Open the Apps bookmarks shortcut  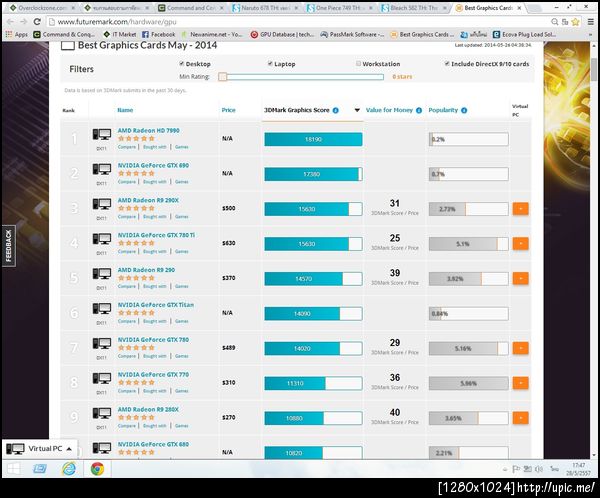tap(17, 34)
